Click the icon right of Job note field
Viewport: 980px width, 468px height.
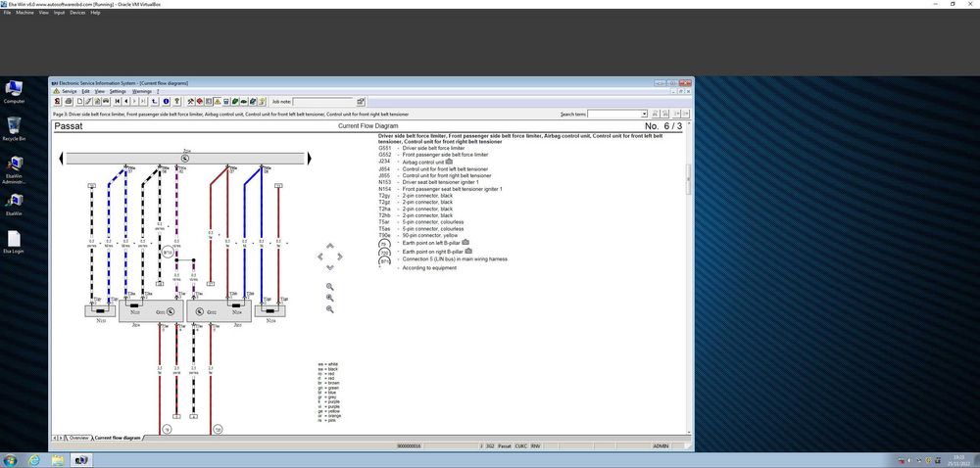(360, 101)
